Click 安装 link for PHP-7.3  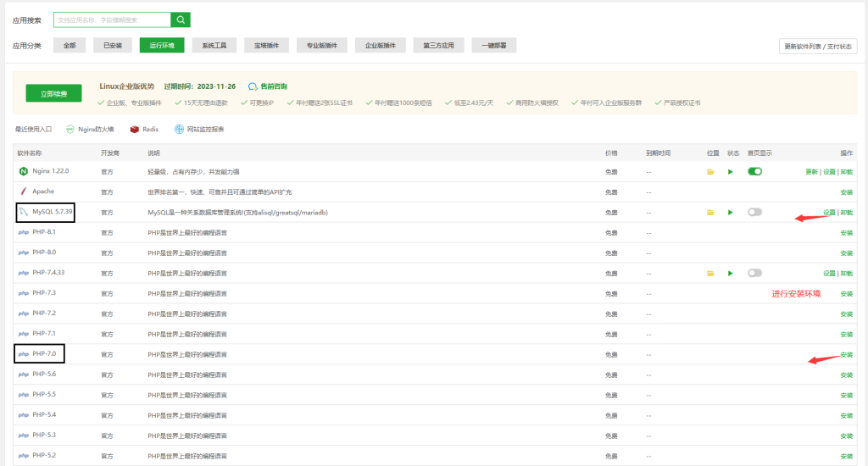(847, 294)
